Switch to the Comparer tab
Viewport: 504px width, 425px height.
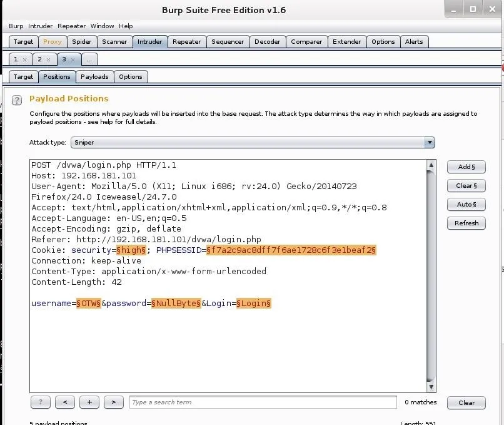pyautogui.click(x=306, y=41)
